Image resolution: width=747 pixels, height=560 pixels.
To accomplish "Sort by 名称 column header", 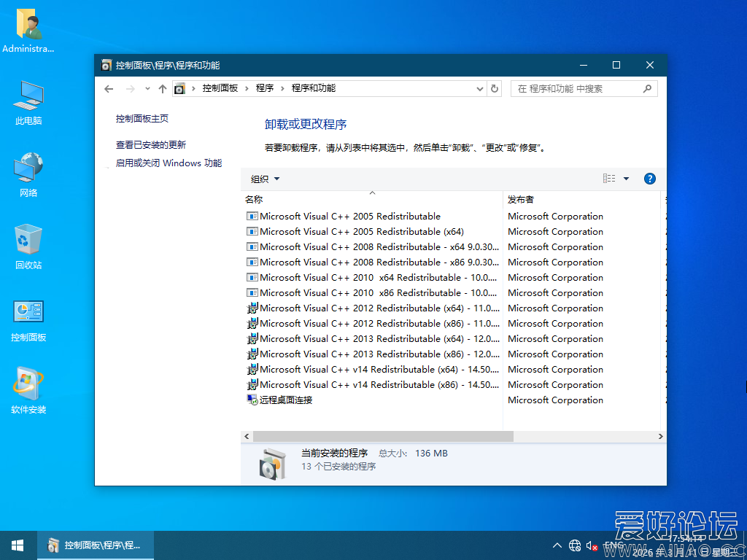I will click(371, 200).
